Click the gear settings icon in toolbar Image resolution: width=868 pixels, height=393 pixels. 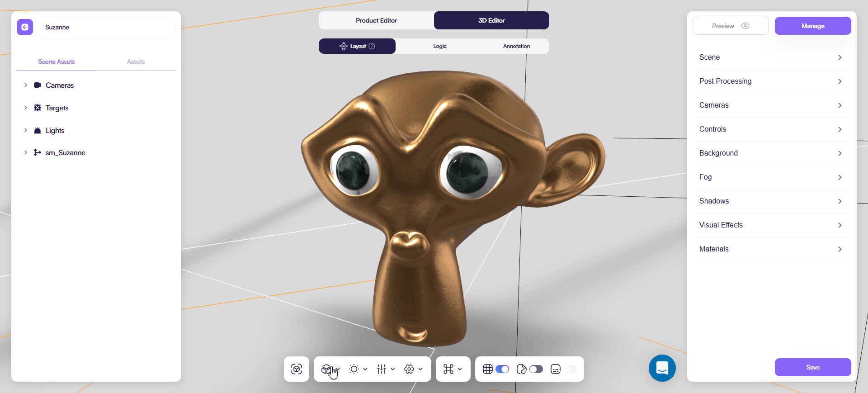click(x=409, y=369)
